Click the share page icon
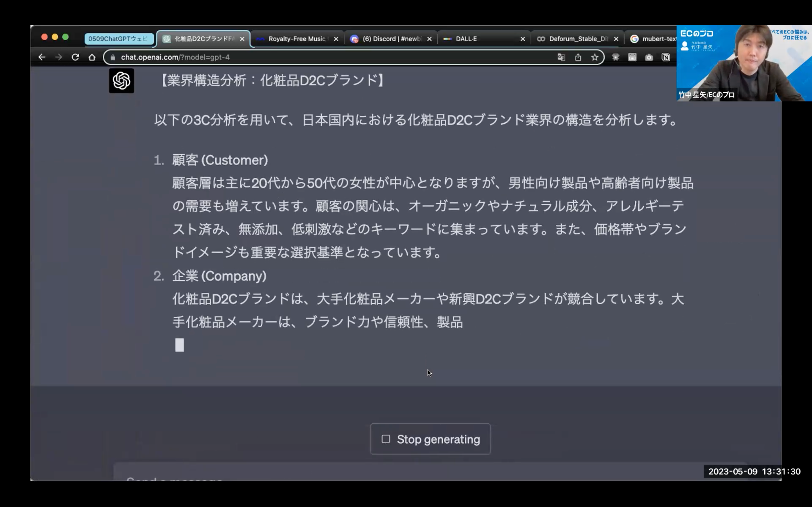The height and width of the screenshot is (507, 812). 578,57
